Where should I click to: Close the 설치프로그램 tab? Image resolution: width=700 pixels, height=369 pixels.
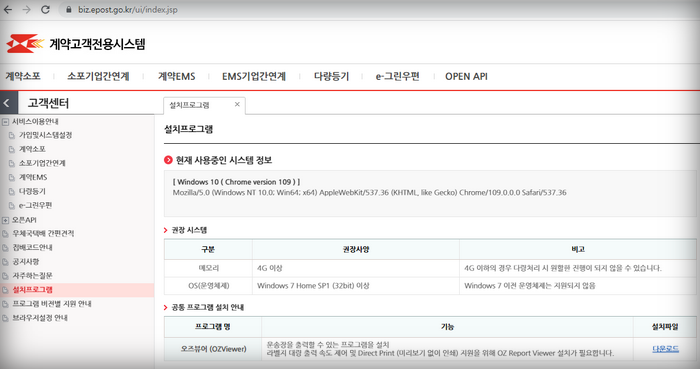coord(237,104)
